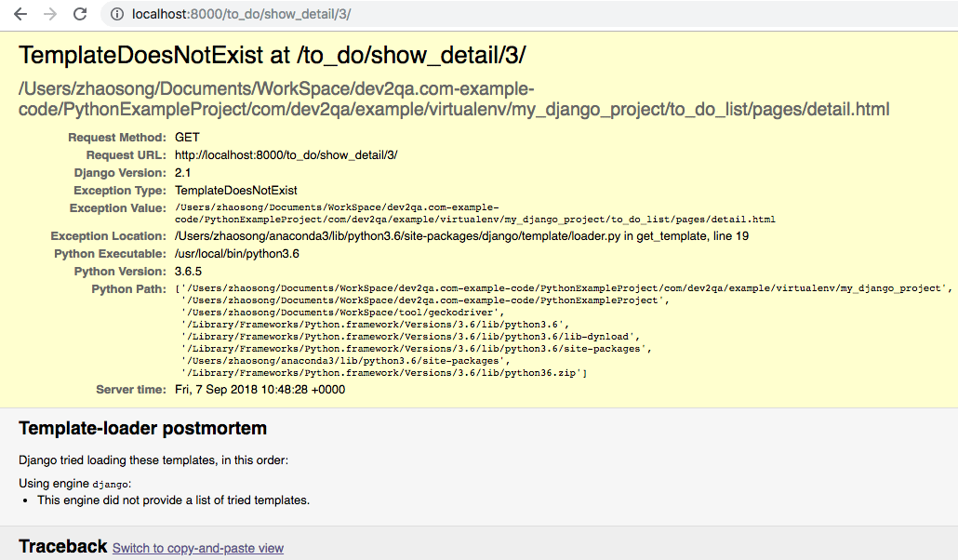Image resolution: width=958 pixels, height=560 pixels.
Task: Select the Django Version value 2.1
Action: click(182, 173)
